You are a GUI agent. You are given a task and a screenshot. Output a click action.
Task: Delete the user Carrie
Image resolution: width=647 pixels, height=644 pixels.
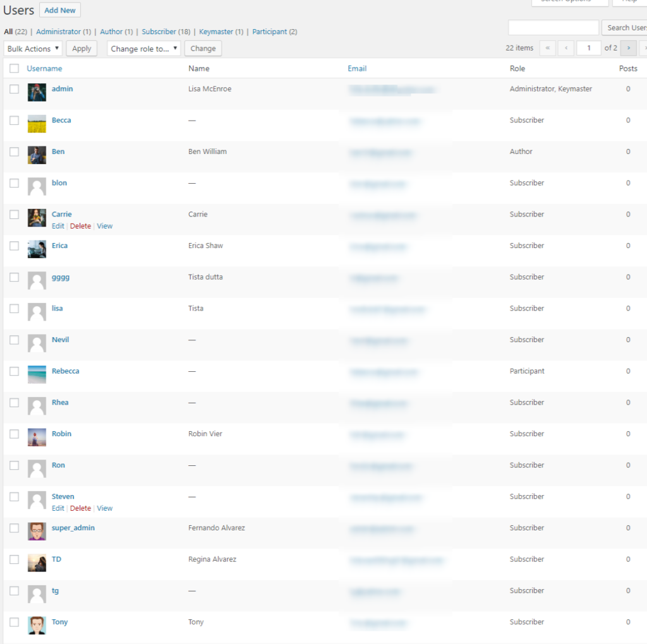81,225
